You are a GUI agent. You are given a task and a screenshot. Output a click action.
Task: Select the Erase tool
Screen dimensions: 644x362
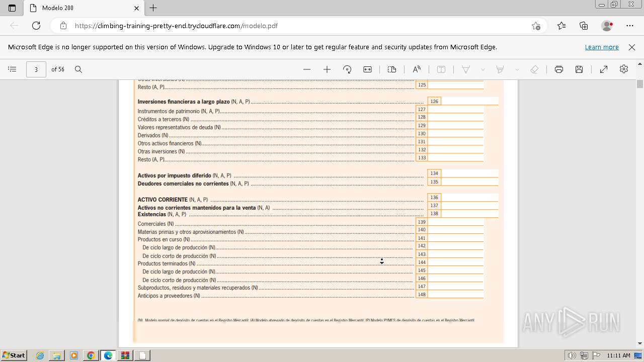click(x=535, y=69)
